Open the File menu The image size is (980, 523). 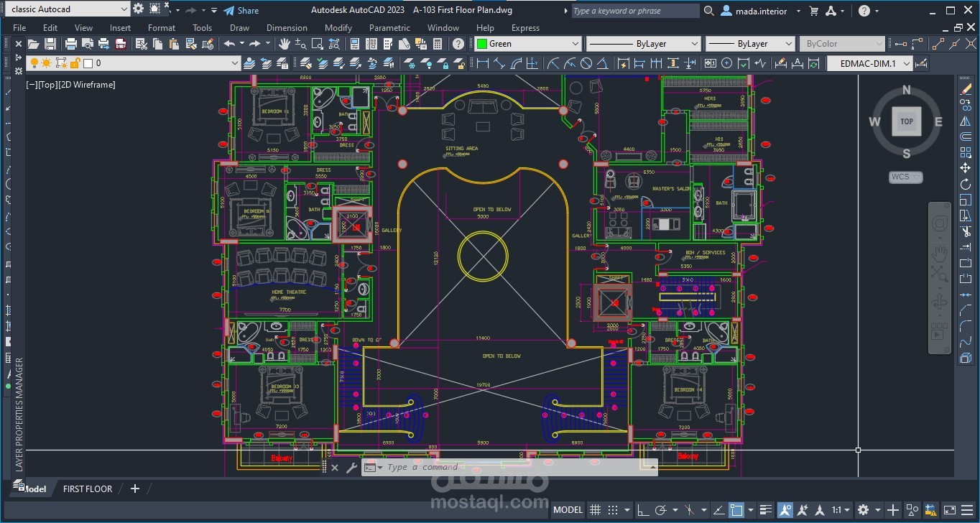click(x=19, y=28)
